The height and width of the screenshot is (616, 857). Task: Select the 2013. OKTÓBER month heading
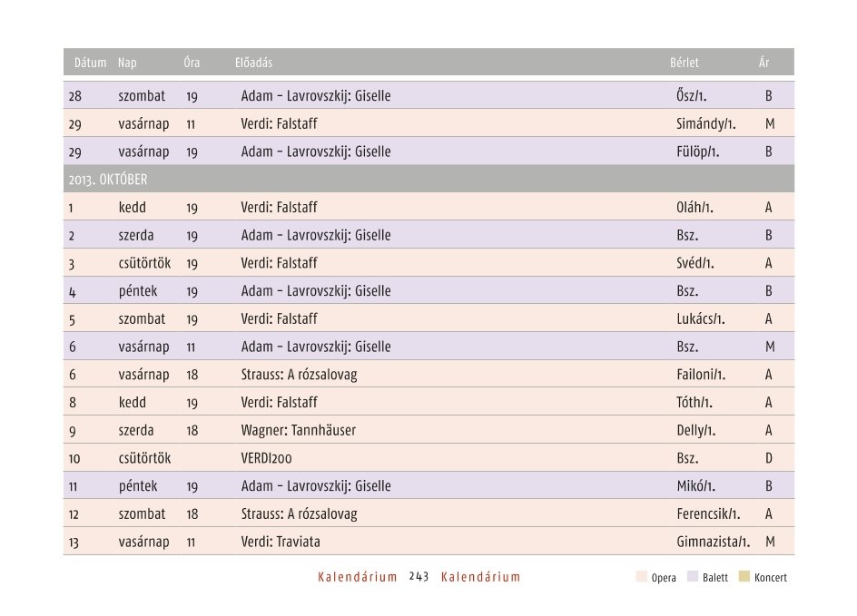click(x=108, y=180)
